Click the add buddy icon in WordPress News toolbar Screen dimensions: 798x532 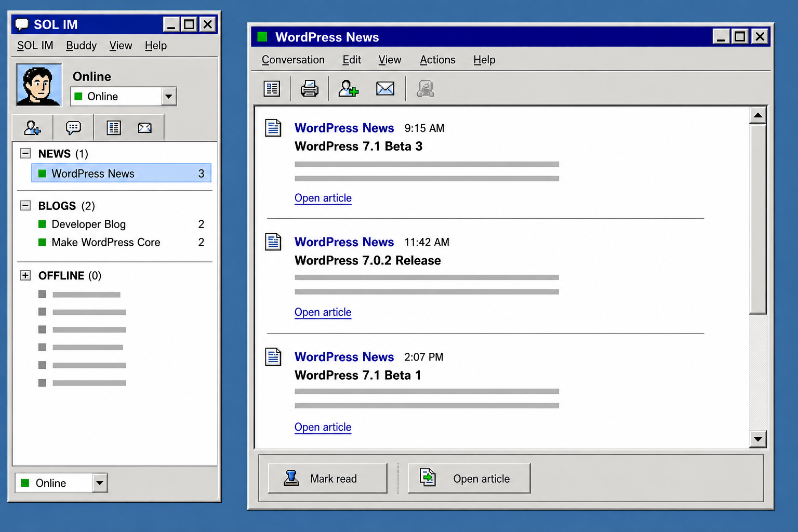(x=348, y=89)
